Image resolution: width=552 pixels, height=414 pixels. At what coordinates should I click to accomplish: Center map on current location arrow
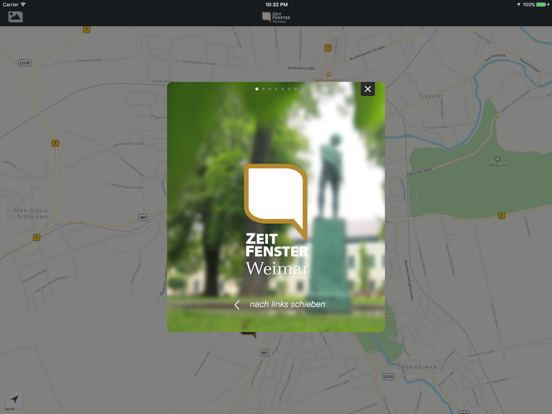tap(14, 399)
